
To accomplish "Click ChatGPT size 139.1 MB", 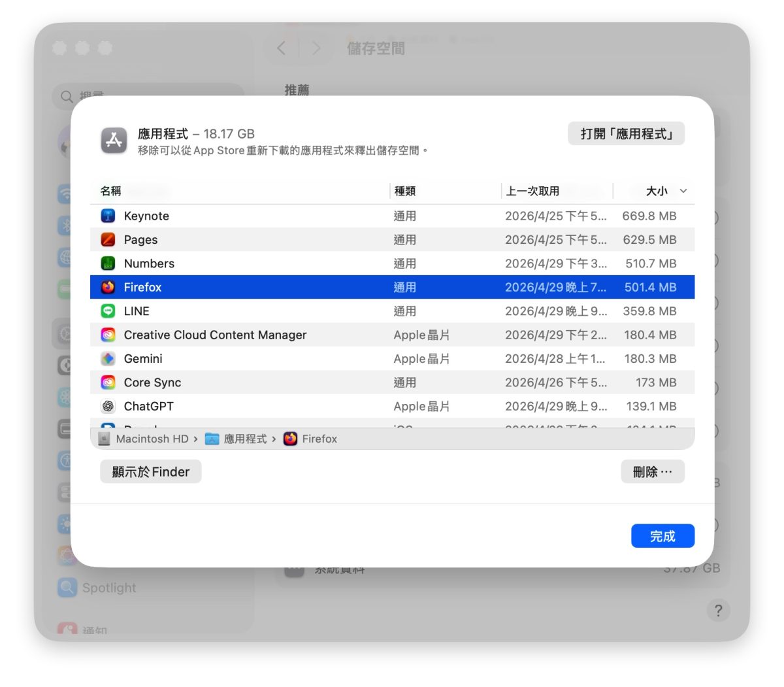I will [x=651, y=406].
